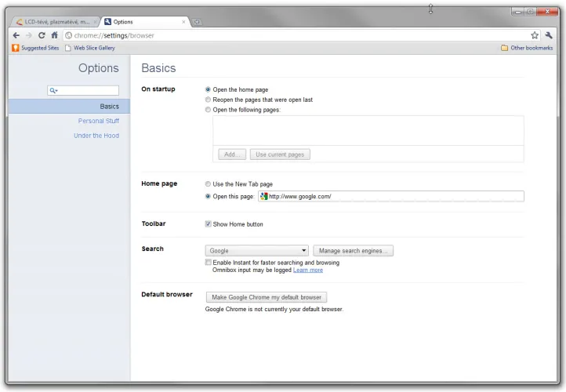Reload the page with the refresh icon

pos(42,35)
